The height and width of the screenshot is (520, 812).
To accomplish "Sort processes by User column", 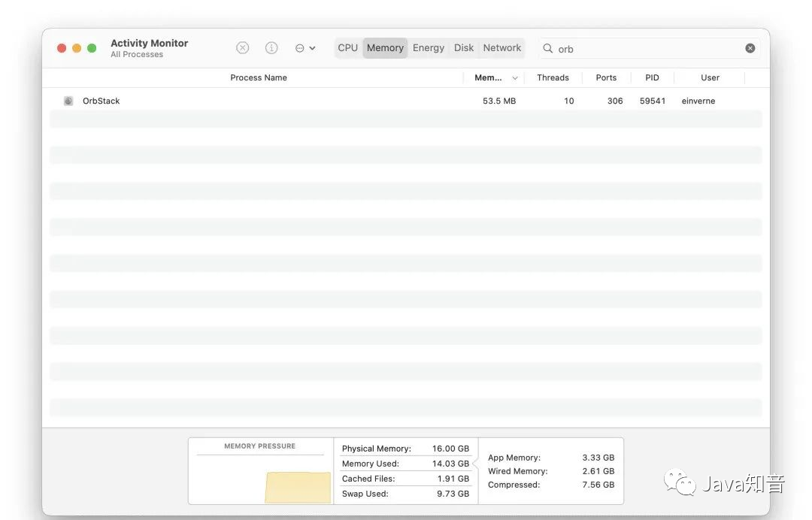I will click(x=710, y=78).
